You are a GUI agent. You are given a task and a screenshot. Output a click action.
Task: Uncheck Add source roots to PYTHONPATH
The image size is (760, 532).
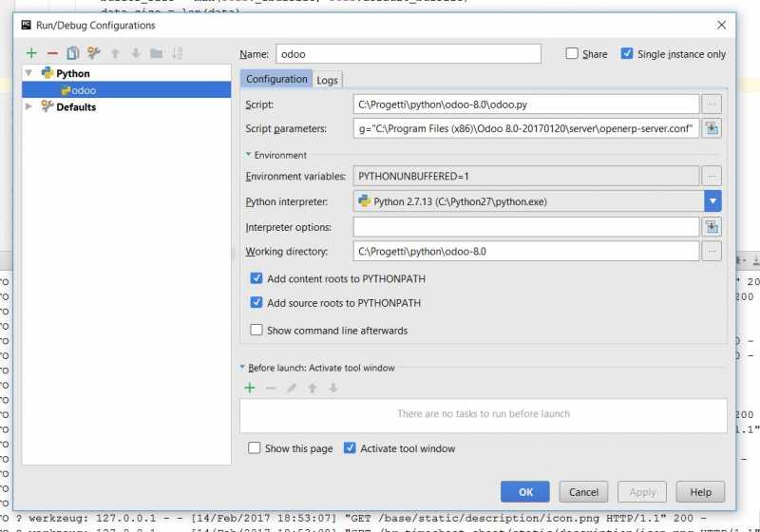tap(256, 302)
